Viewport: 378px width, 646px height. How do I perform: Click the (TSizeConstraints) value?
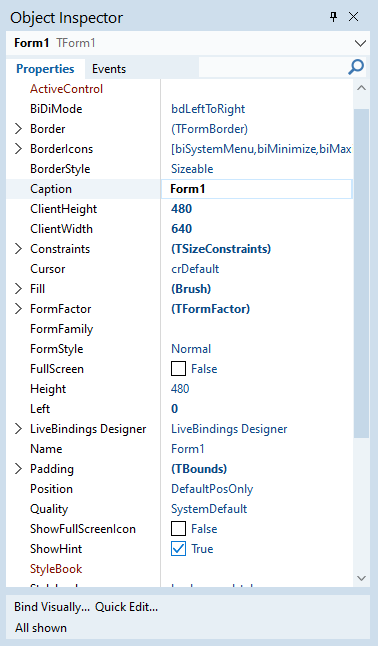(221, 249)
